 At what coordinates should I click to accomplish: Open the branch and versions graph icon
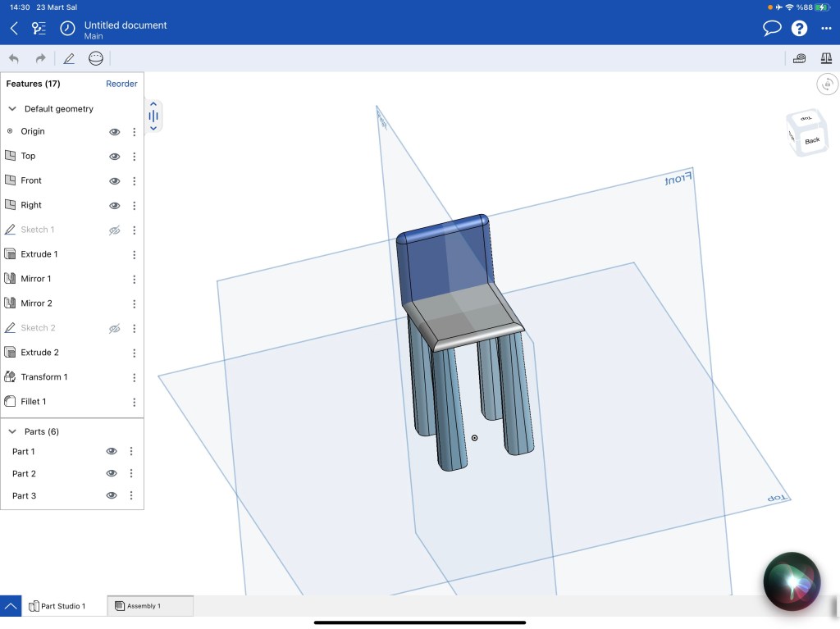click(x=39, y=29)
